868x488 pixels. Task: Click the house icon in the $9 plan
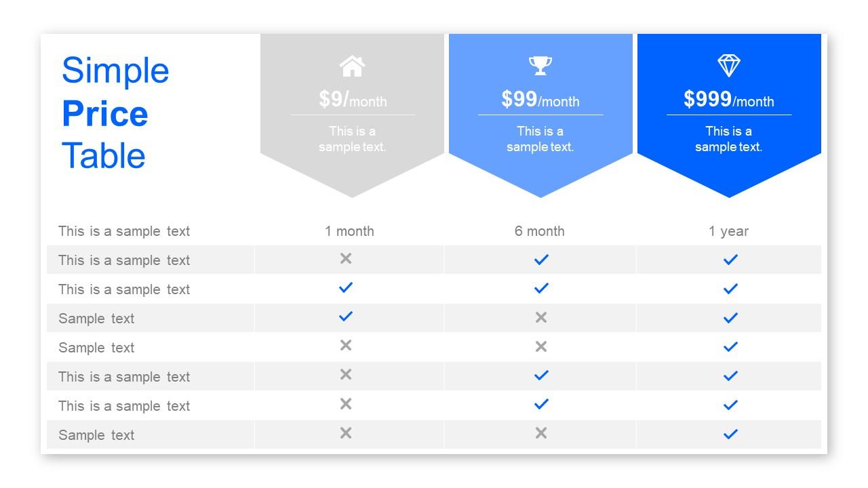352,66
